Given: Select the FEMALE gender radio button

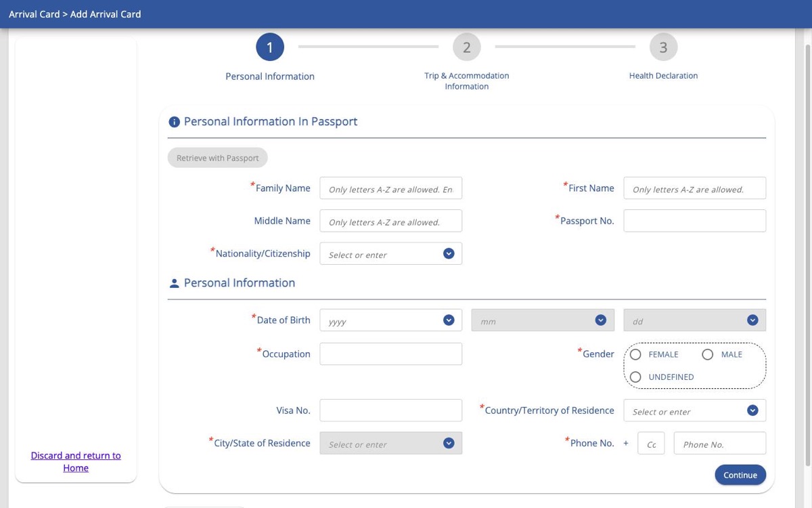Looking at the screenshot, I should tap(635, 354).
